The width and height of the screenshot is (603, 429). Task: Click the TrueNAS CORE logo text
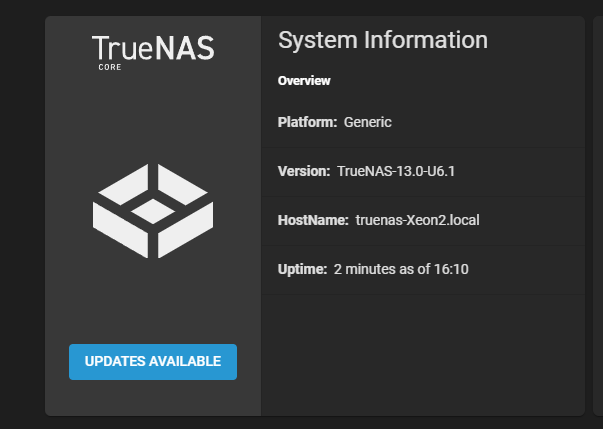click(153, 53)
